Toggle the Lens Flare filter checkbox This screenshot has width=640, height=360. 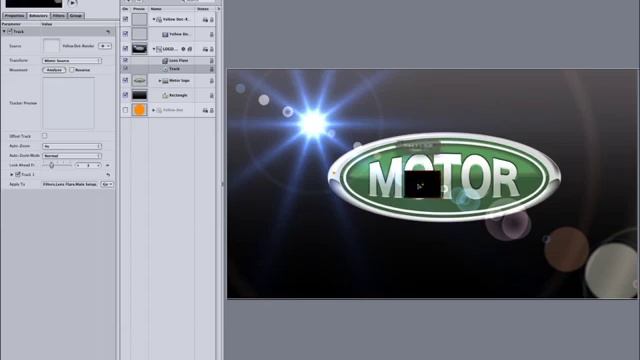pyautogui.click(x=125, y=60)
